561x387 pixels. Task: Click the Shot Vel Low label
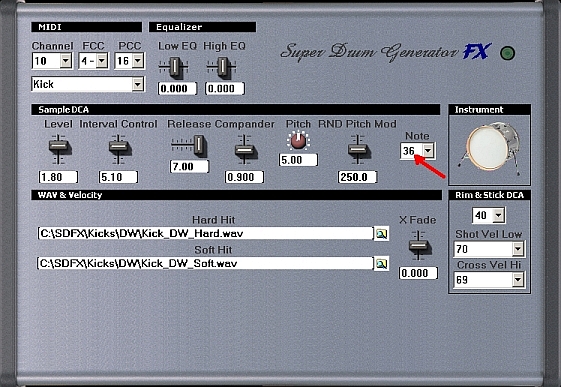coord(489,234)
